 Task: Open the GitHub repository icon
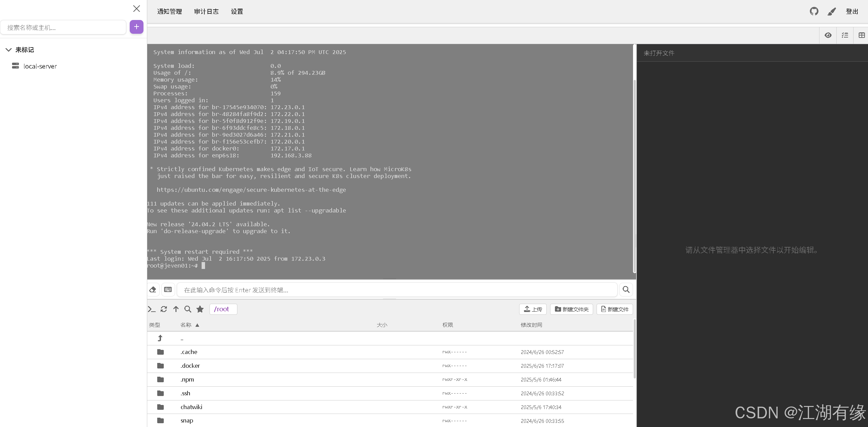click(814, 11)
